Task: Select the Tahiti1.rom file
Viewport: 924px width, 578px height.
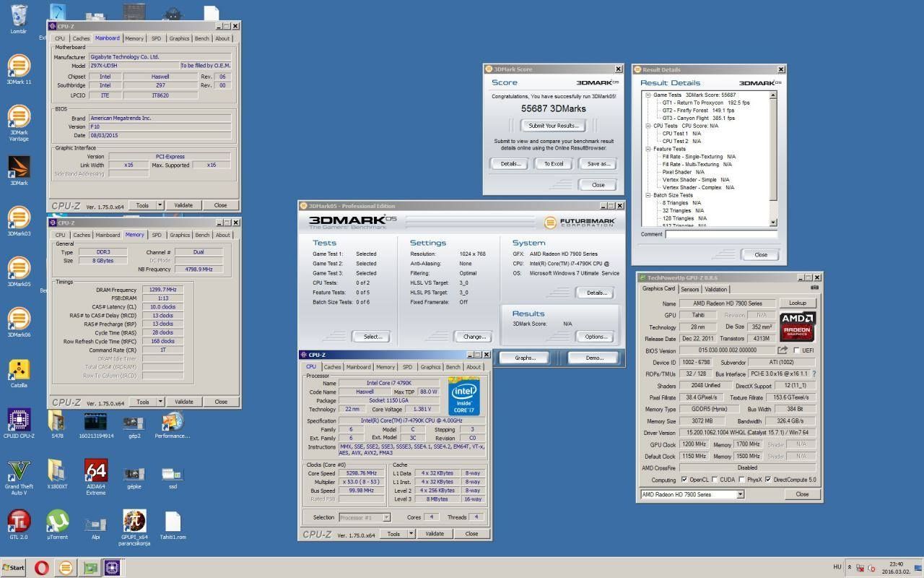Action: pyautogui.click(x=173, y=525)
